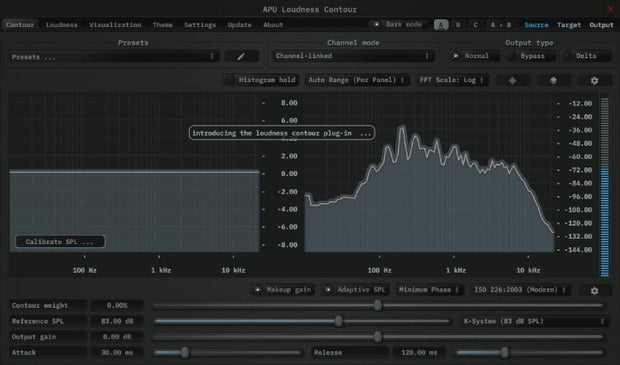Open the Settings tab
Screen dimensions: 620x365
click(x=200, y=25)
